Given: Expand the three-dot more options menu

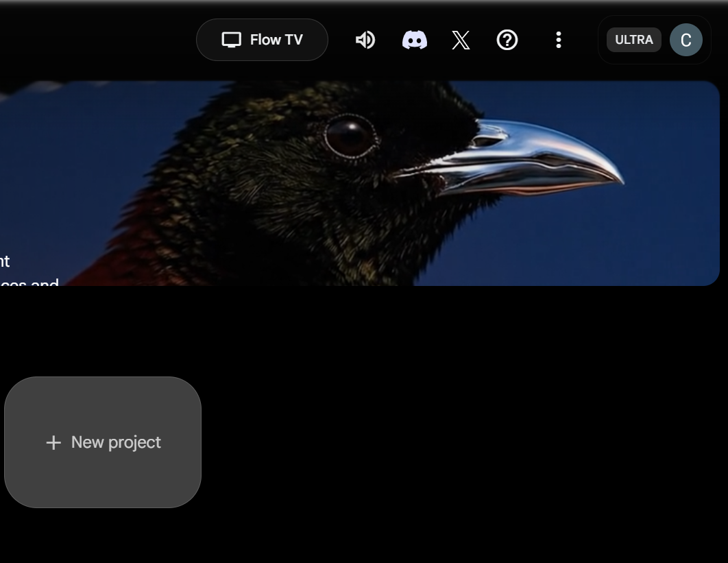Looking at the screenshot, I should pos(559,40).
